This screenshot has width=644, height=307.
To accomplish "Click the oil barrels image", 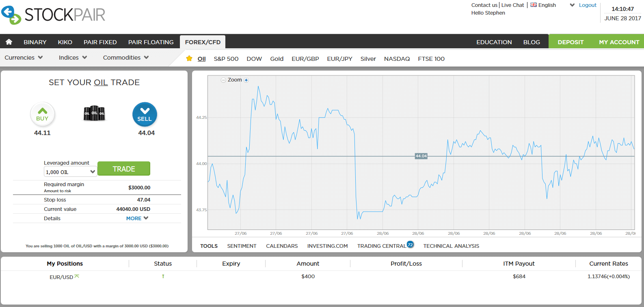I will pos(94,113).
